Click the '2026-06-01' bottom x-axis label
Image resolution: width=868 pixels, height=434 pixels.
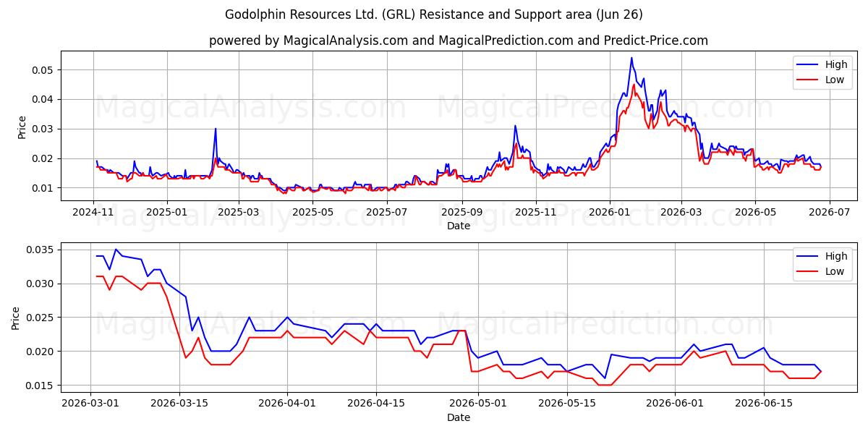[x=675, y=404]
